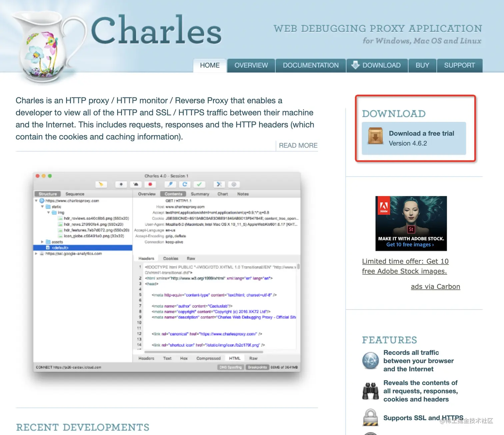Click image icon of hdr_reviews.aa40c8b5.png
Viewport: 504px width, 435px height.
pyautogui.click(x=60, y=219)
